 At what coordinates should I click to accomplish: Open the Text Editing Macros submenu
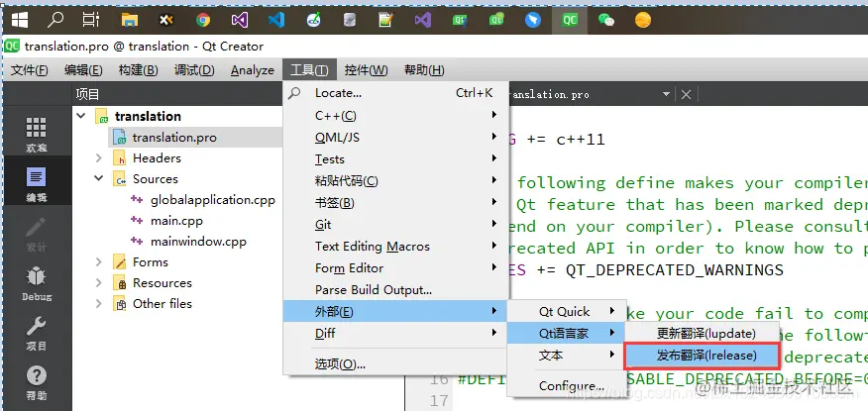click(x=395, y=247)
